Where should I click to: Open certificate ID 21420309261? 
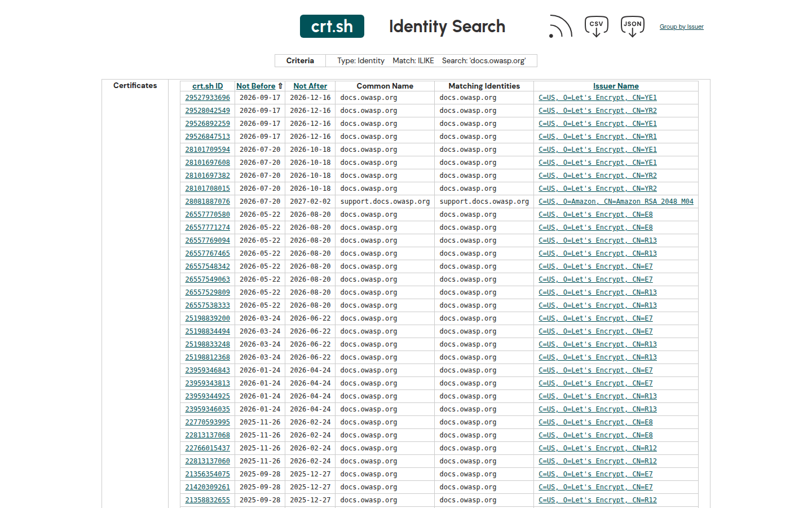click(x=208, y=487)
